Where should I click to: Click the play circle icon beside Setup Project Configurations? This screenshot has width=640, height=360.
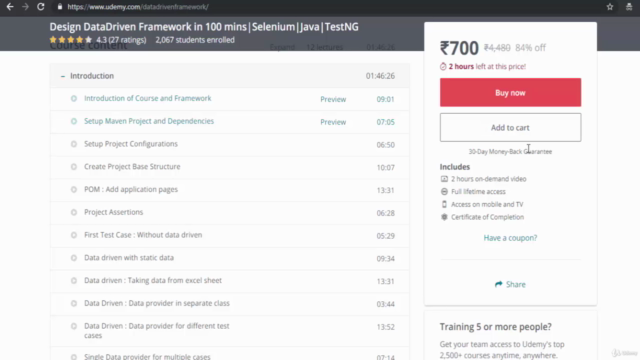74,144
